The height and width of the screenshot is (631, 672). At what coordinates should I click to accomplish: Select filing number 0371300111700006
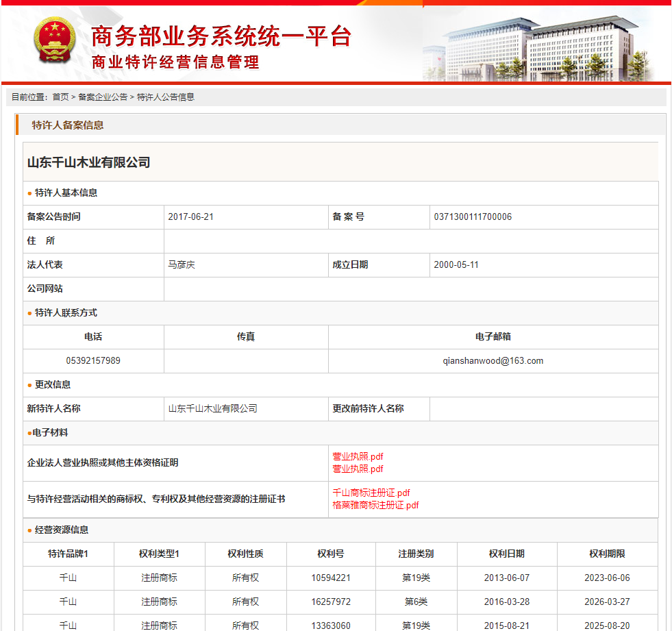point(473,217)
